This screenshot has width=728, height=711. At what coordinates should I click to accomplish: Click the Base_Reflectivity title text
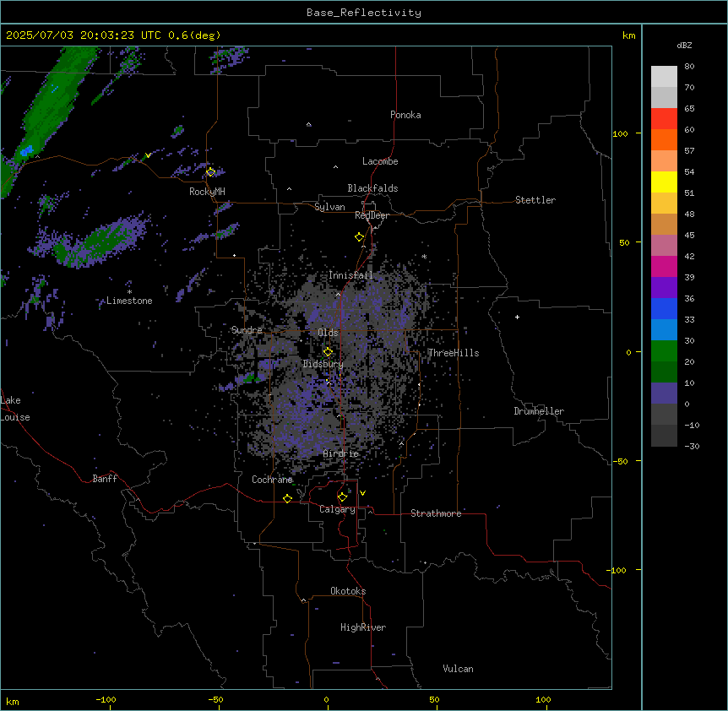click(364, 13)
